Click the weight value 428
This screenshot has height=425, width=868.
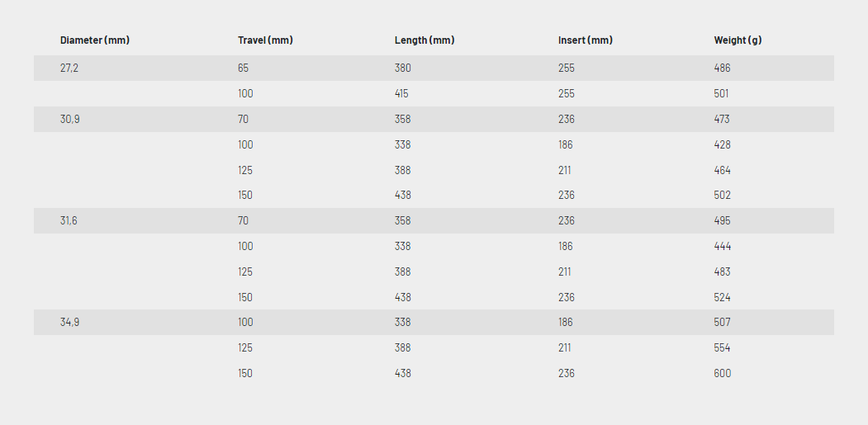click(723, 144)
